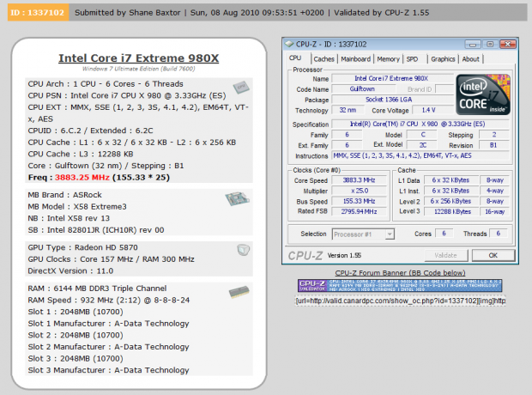Click the Name field Intel Core i7 Extreme 980X
The image size is (532, 395).
tap(392, 78)
